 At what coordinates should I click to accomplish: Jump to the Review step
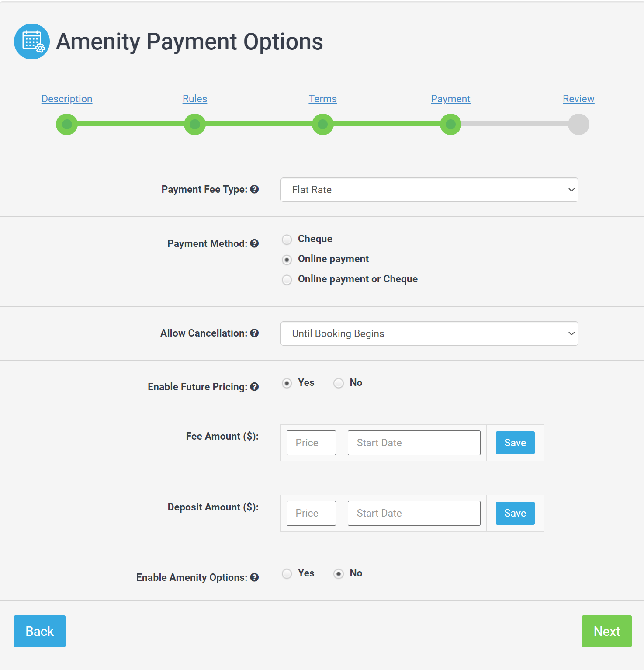click(578, 99)
